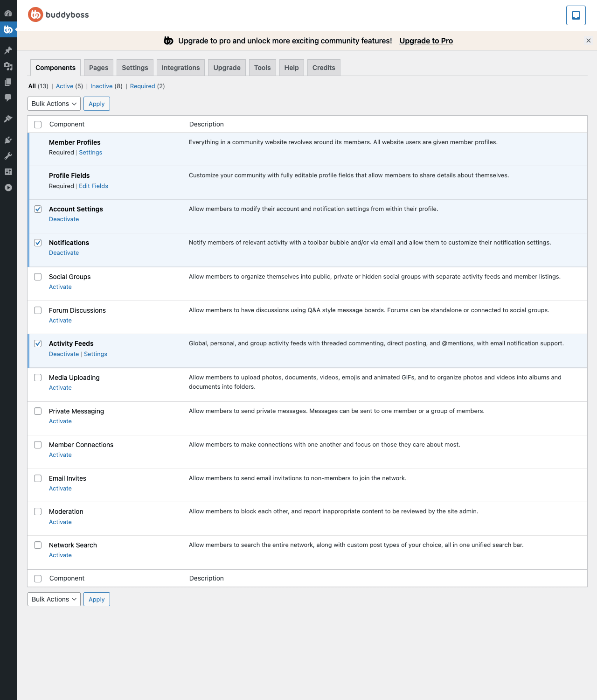
Task: Check the Social Groups checkbox
Action: click(38, 277)
